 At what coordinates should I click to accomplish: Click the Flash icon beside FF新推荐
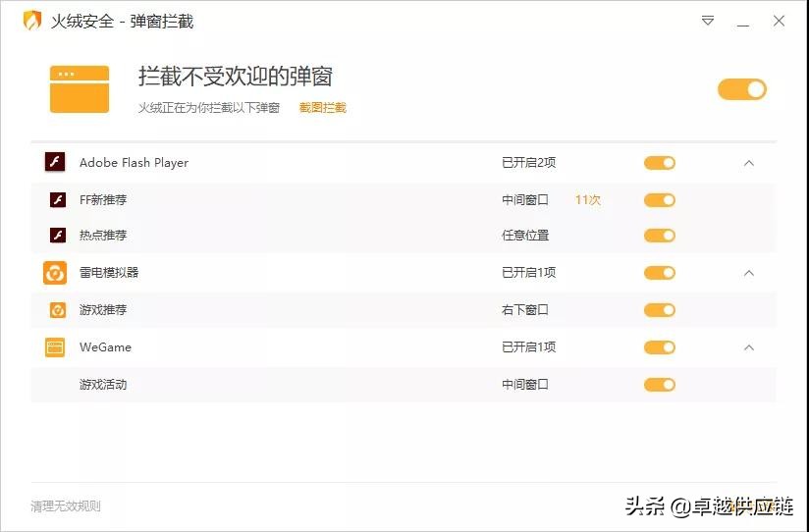[x=58, y=199]
